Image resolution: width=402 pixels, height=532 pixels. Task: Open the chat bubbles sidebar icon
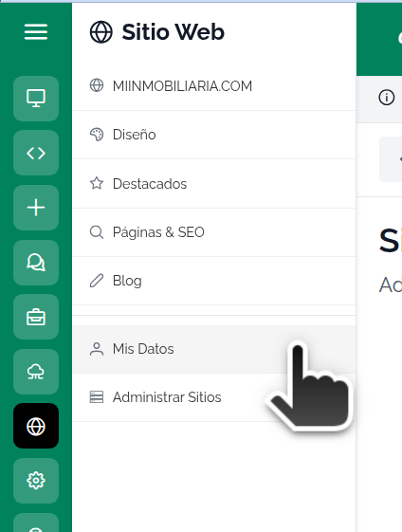pyautogui.click(x=36, y=263)
